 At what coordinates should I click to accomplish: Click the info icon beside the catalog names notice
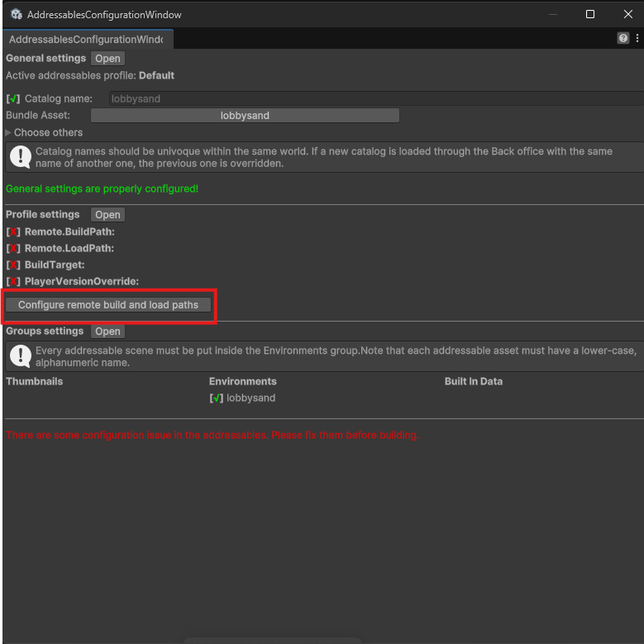[x=20, y=157]
